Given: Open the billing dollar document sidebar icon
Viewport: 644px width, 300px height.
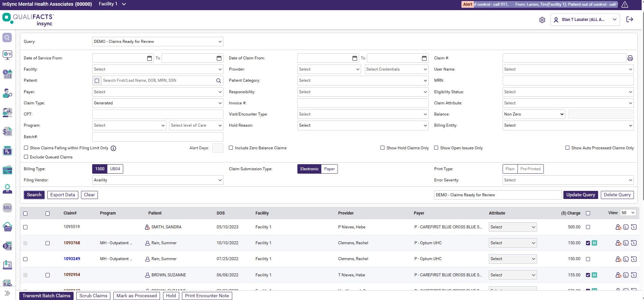Looking at the screenshot, I should point(7,131).
